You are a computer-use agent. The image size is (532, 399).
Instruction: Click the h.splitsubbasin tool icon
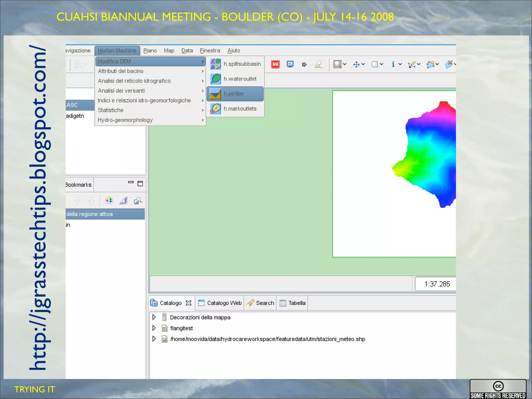point(216,64)
